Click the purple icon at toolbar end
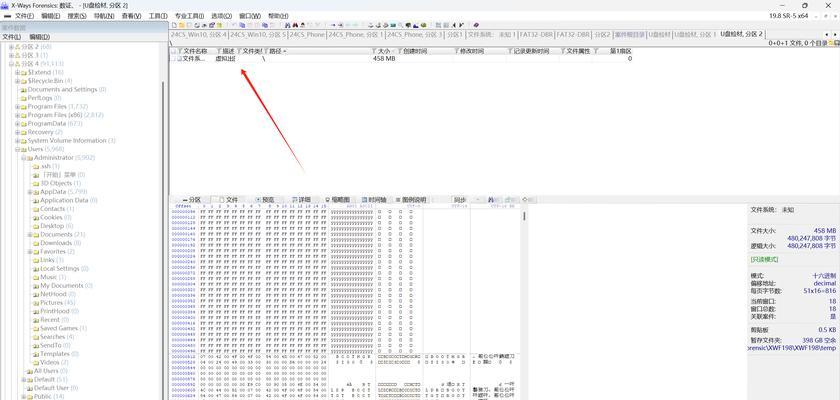This screenshot has width=840, height=400. point(476,25)
